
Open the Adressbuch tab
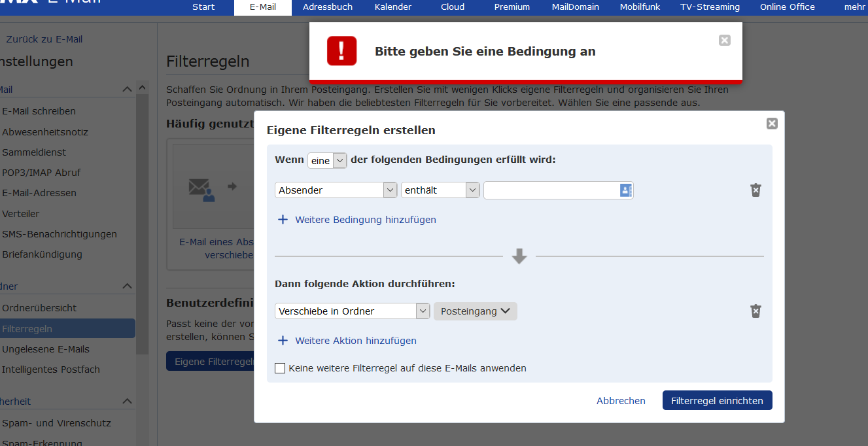tap(328, 7)
